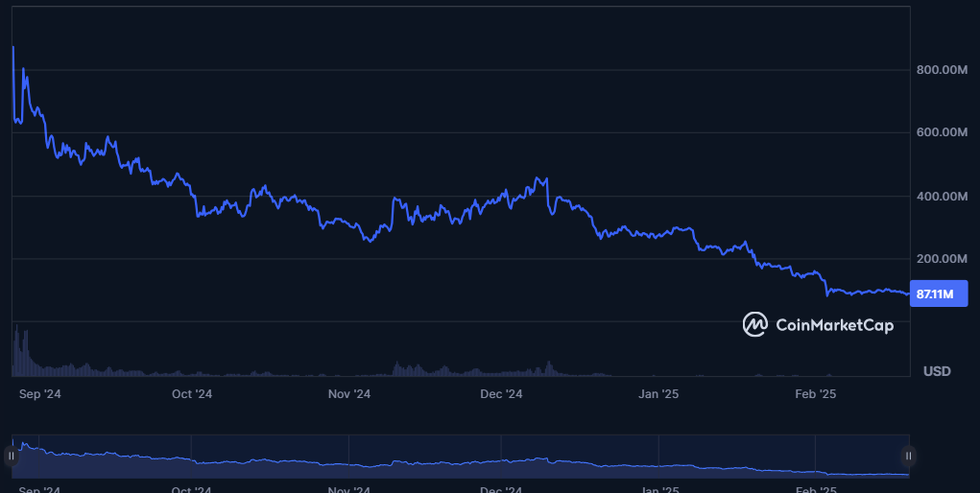Click the Sep '24 label on main chart axis

(39, 394)
